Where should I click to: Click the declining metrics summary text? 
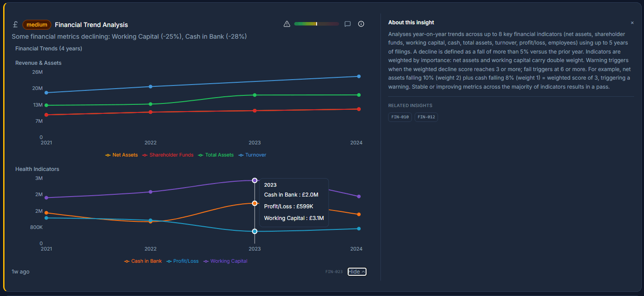(x=129, y=36)
